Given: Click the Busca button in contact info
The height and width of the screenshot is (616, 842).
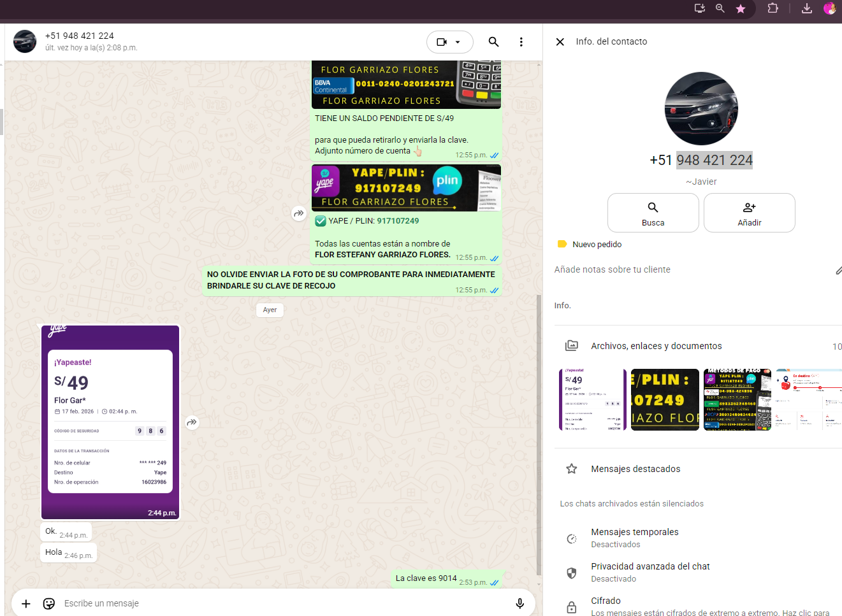Looking at the screenshot, I should [x=653, y=213].
